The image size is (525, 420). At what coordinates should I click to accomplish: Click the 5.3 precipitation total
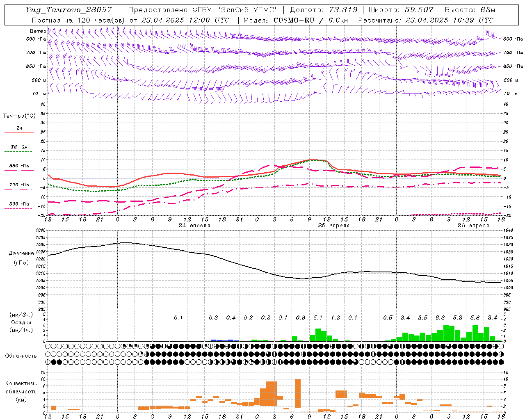coord(457,317)
